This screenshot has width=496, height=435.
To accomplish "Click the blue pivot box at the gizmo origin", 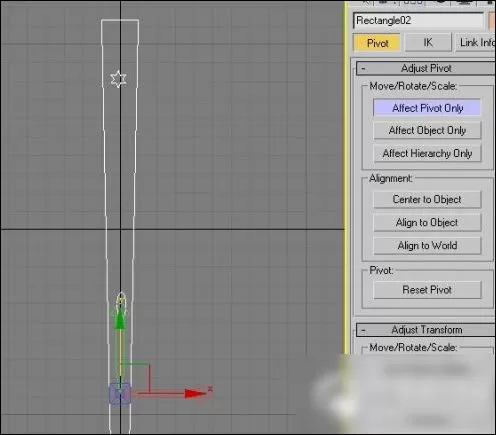I will click(120, 394).
